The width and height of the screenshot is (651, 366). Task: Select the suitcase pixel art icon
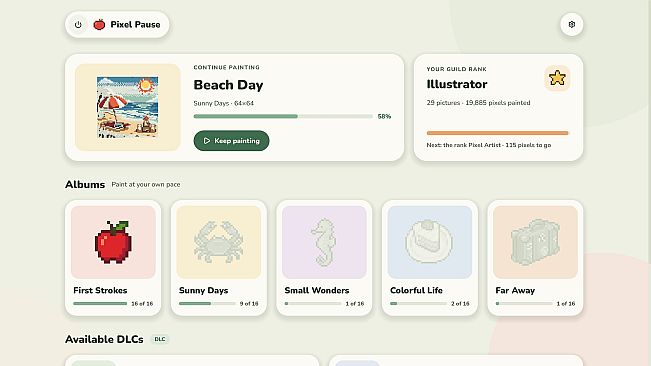point(535,242)
